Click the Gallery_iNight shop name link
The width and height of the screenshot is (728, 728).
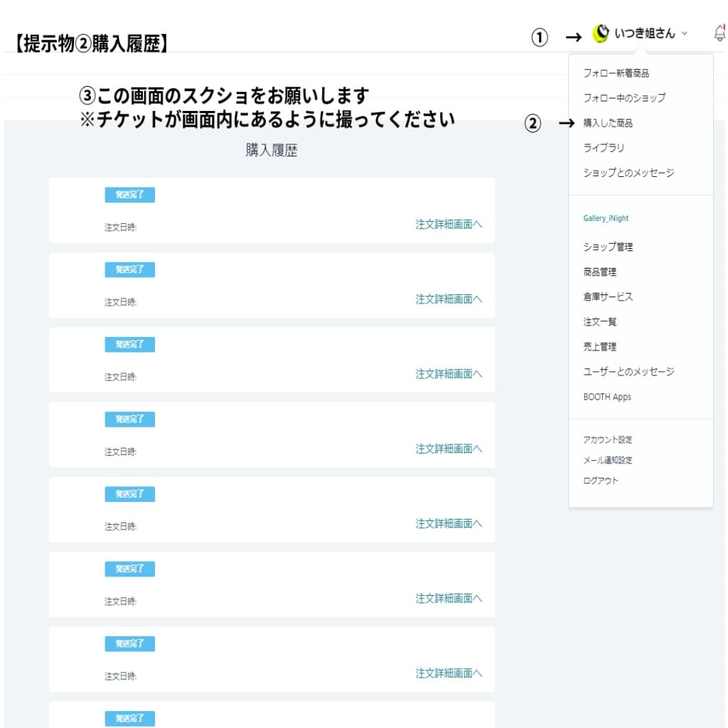(x=606, y=218)
